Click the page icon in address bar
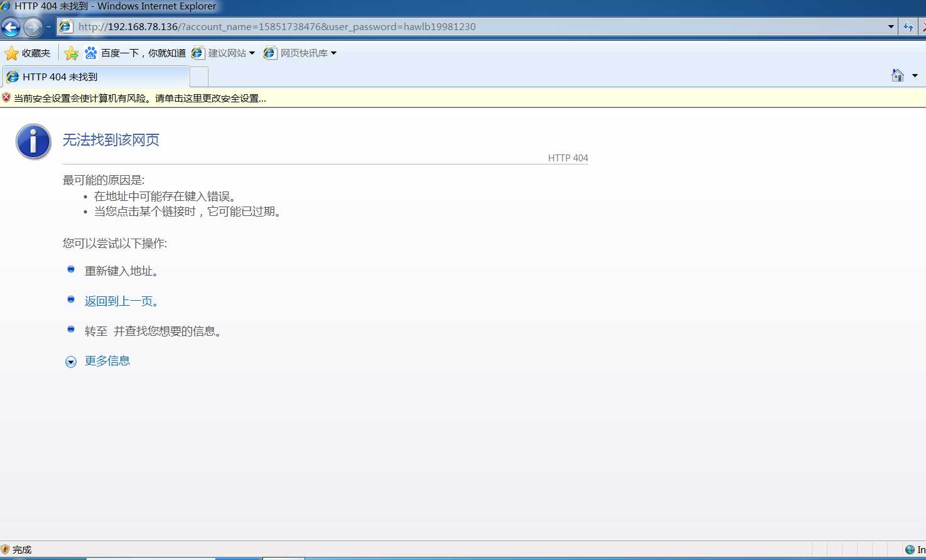This screenshot has width=926, height=560. point(65,26)
